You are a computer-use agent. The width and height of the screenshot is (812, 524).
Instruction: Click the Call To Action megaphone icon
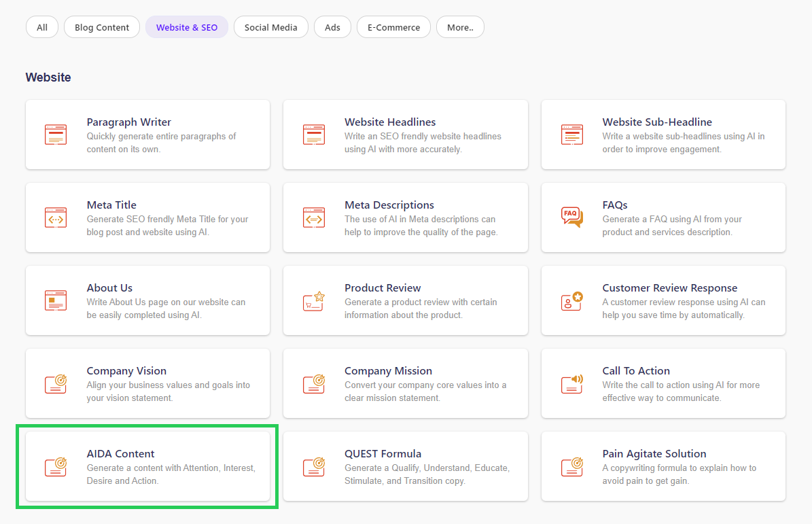(571, 383)
